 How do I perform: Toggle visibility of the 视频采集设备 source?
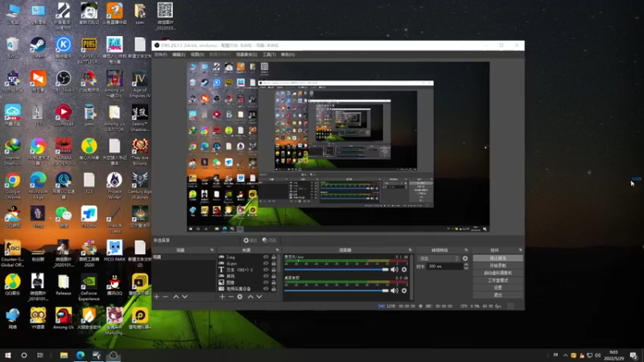(266, 289)
